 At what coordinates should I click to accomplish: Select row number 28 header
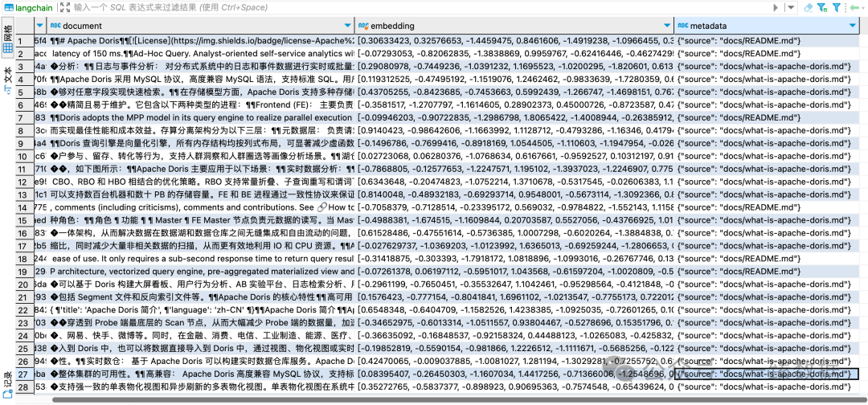pyautogui.click(x=23, y=387)
